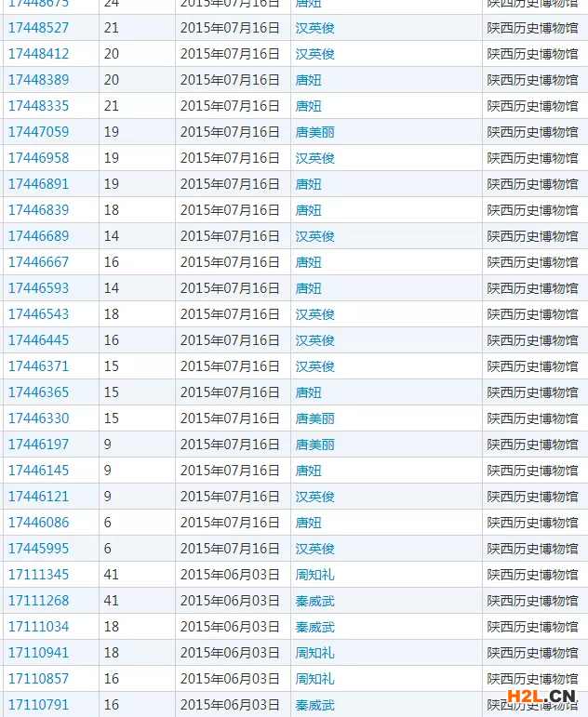Select 陕西历史博物馆 in row 17111034
588x717 pixels.
pyautogui.click(x=532, y=628)
